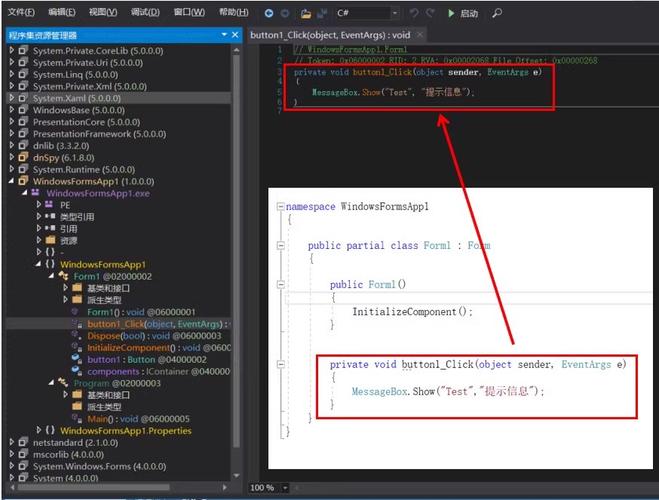This screenshot has height=500, width=659.
Task: Click the components : IContainer field icon
Action: click(76, 371)
